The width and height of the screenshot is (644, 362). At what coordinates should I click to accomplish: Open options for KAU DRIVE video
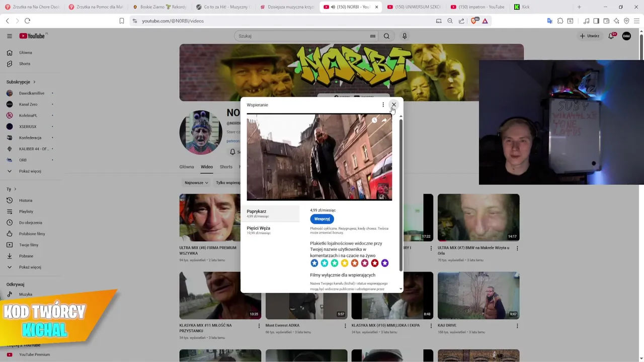click(x=517, y=326)
